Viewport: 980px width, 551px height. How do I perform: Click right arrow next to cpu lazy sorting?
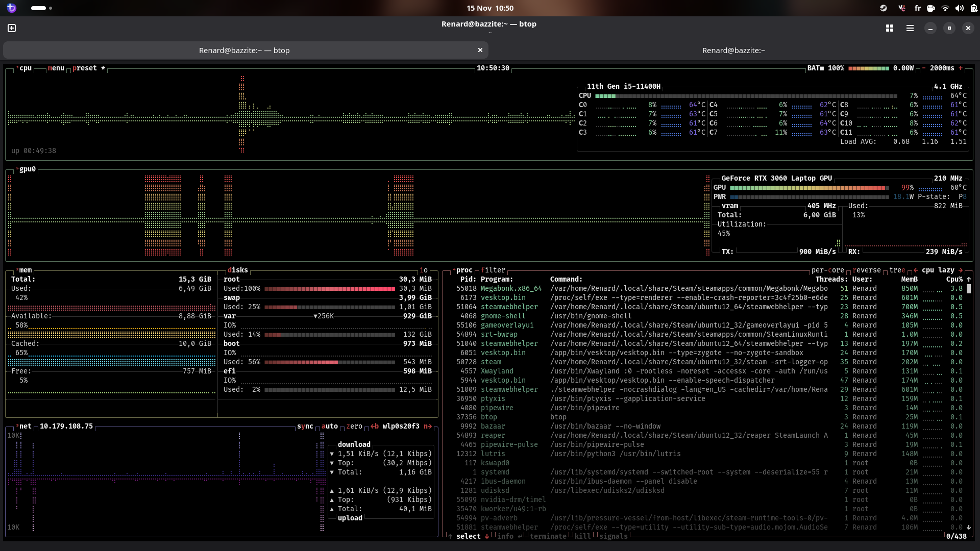[961, 270]
